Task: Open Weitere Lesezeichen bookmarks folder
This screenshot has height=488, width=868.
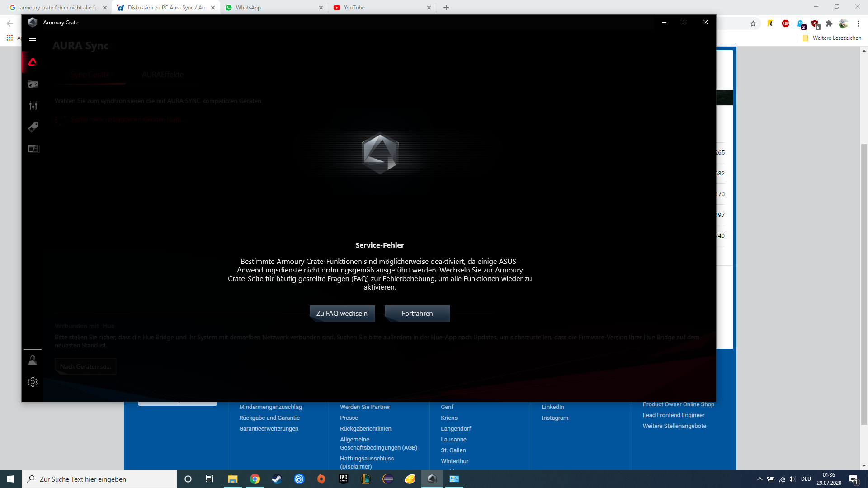Action: tap(832, 38)
